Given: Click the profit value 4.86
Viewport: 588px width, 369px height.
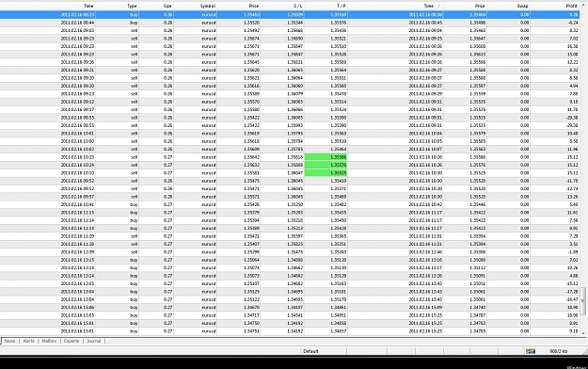Looking at the screenshot, I should [x=574, y=276].
